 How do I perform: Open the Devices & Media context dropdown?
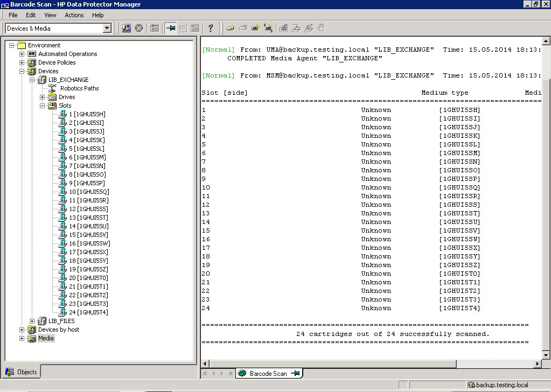[x=107, y=28]
